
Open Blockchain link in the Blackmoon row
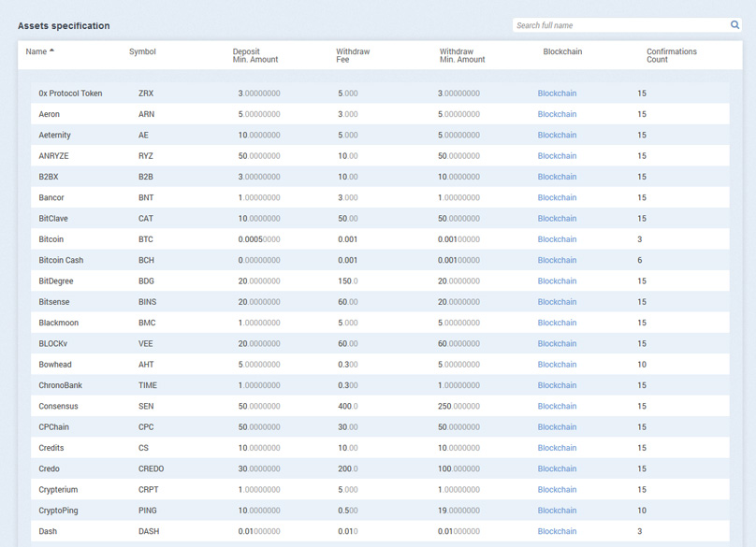[557, 323]
